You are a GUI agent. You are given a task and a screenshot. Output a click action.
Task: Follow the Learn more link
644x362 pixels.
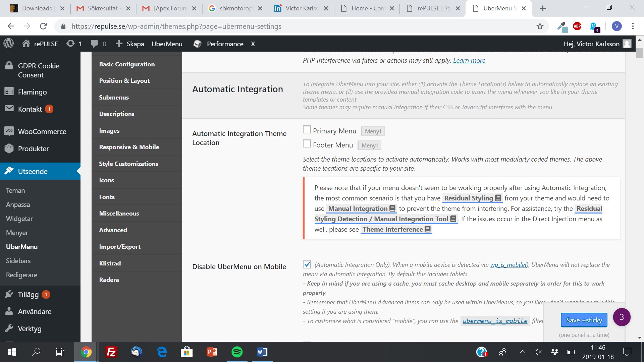point(469,60)
